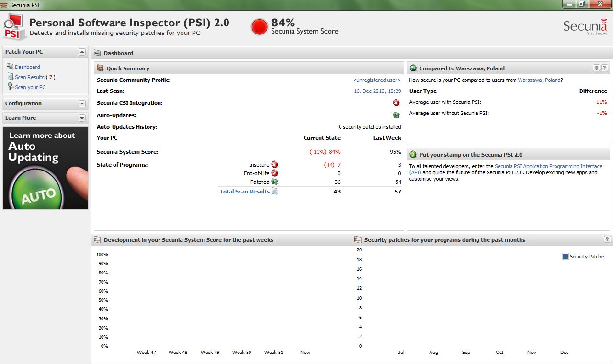Click the total last week value 57
Image resolution: width=613 pixels, height=364 pixels.
pyautogui.click(x=397, y=192)
